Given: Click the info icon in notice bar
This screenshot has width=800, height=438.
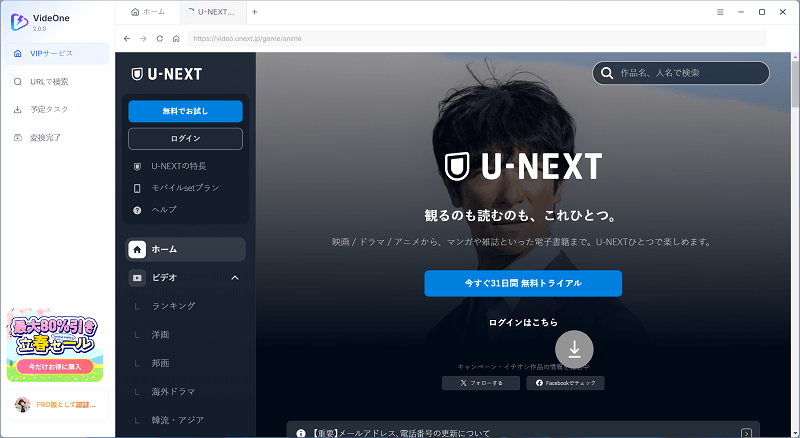Looking at the screenshot, I should [x=301, y=433].
